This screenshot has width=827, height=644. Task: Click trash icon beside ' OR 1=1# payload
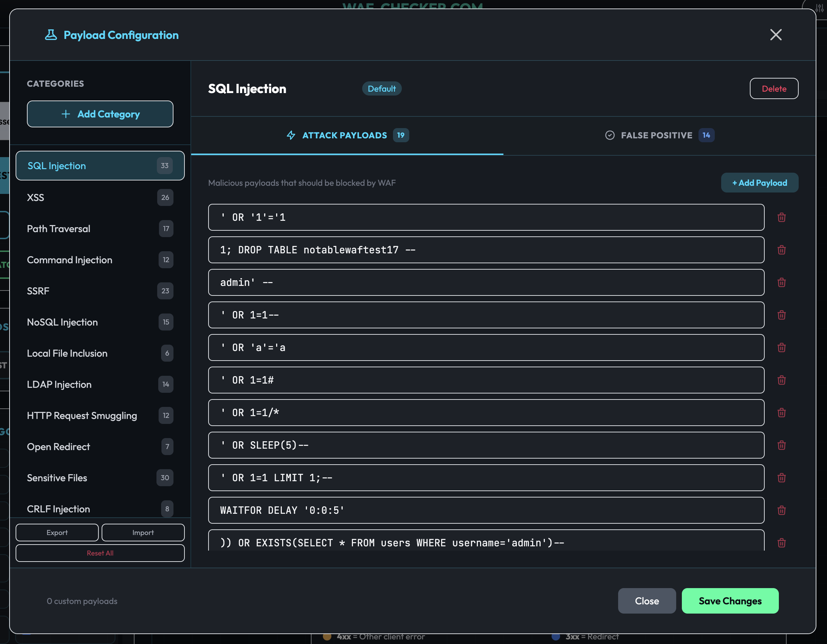click(781, 380)
